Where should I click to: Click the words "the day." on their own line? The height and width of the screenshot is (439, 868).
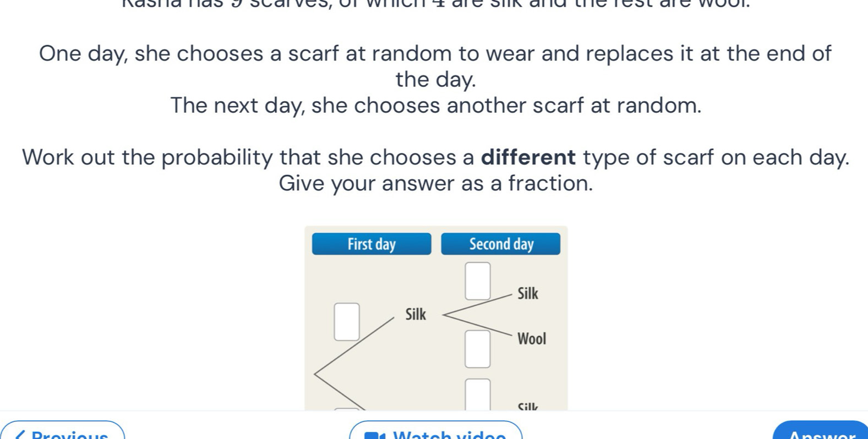pyautogui.click(x=436, y=80)
